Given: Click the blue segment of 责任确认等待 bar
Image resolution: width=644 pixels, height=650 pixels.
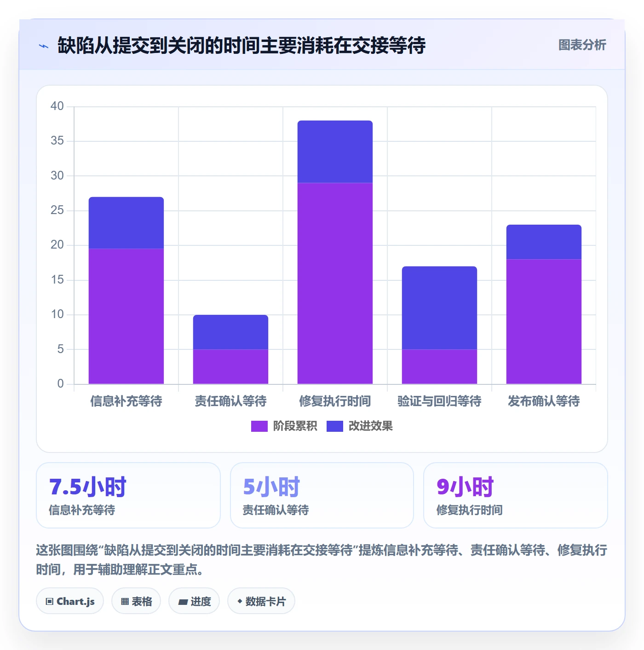Looking at the screenshot, I should pyautogui.click(x=230, y=332).
